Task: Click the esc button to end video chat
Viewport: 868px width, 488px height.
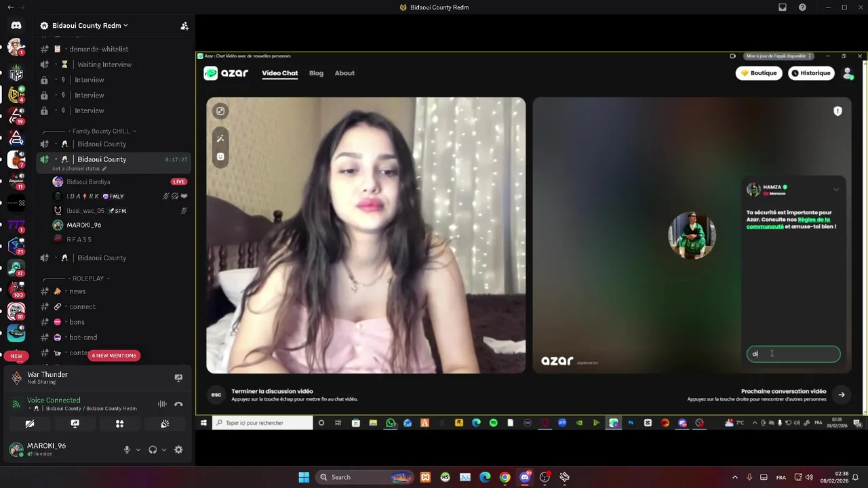Action: click(216, 394)
